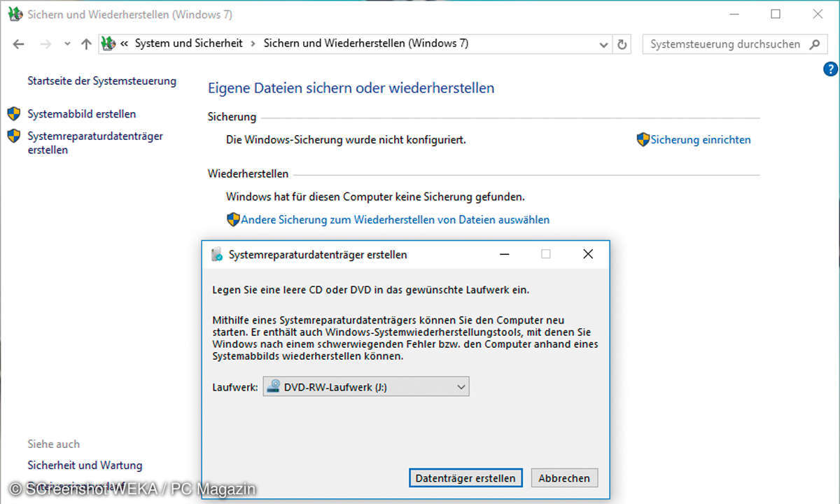Click 'Systemreparaturdatenträger erstellen' sidebar link
This screenshot has width=840, height=504.
[x=95, y=143]
